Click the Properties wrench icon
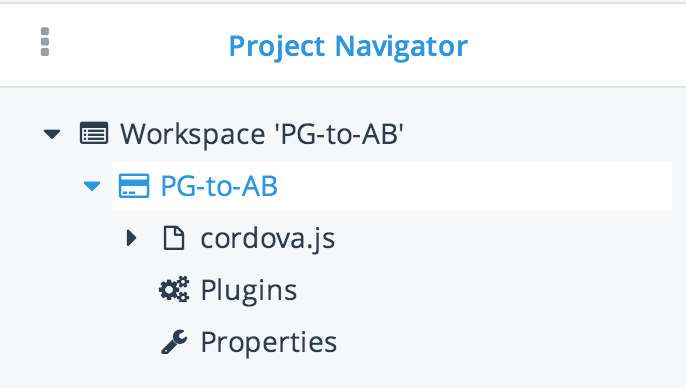 (174, 342)
